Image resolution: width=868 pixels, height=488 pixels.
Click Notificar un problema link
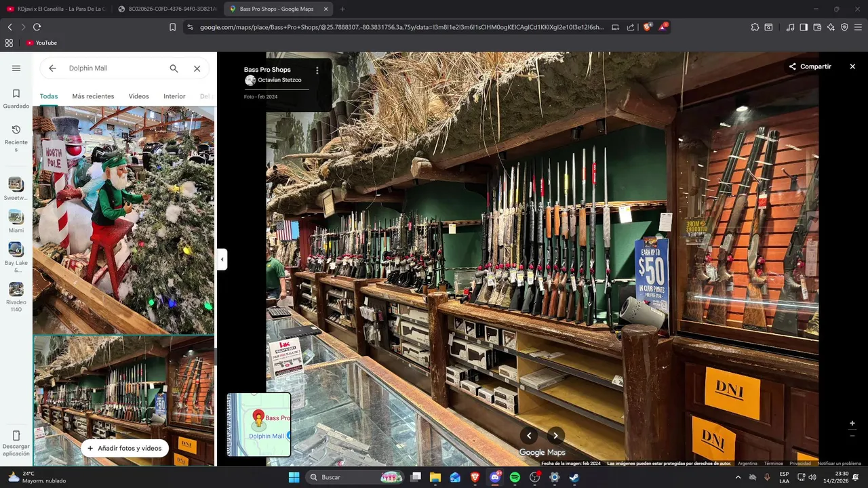point(840,464)
